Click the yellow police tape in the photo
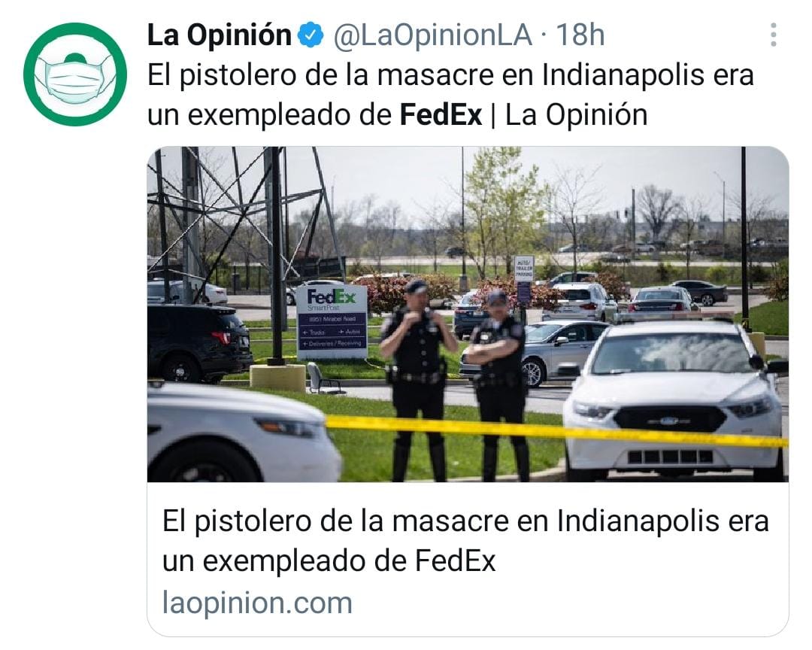Screen dimensions: 812x650 (557, 430)
